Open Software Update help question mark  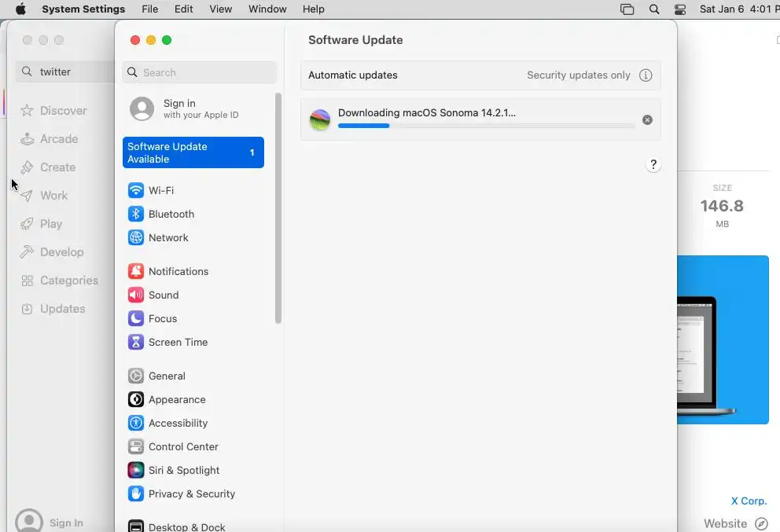[x=653, y=164]
